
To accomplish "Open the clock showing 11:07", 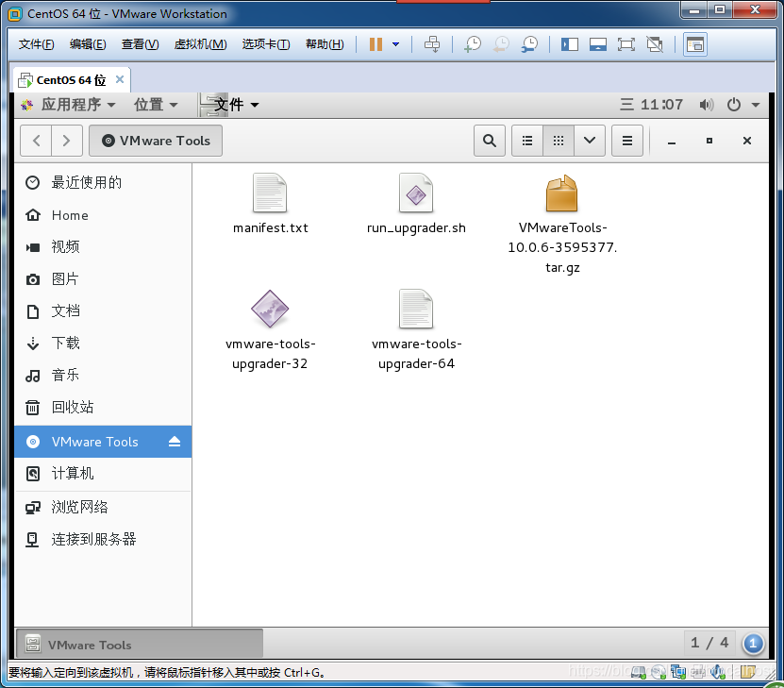I will (652, 105).
